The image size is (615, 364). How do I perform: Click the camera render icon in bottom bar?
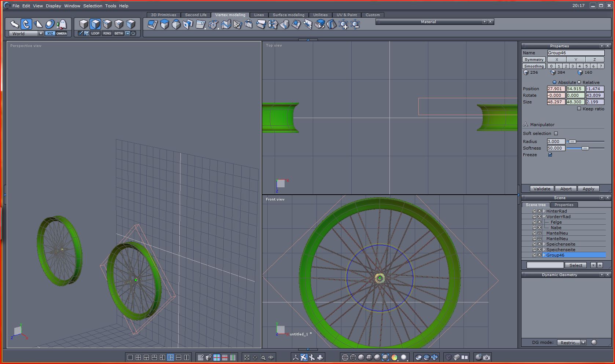[x=486, y=357]
